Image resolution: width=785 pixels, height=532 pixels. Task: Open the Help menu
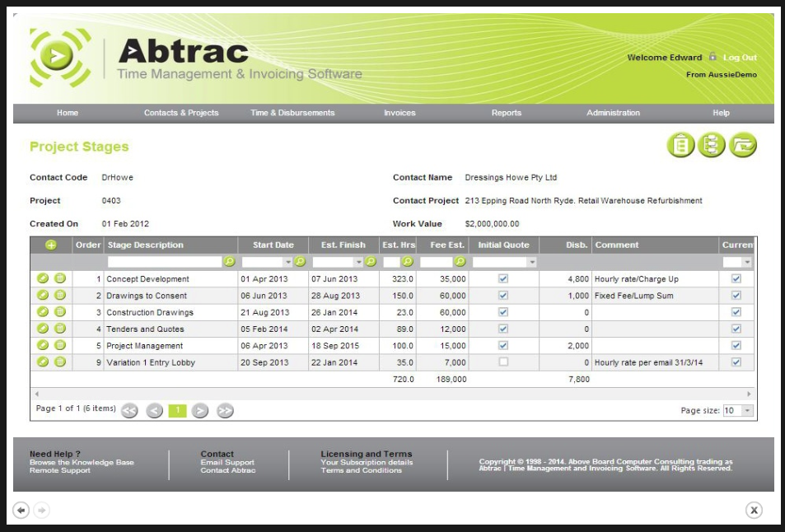(x=721, y=113)
